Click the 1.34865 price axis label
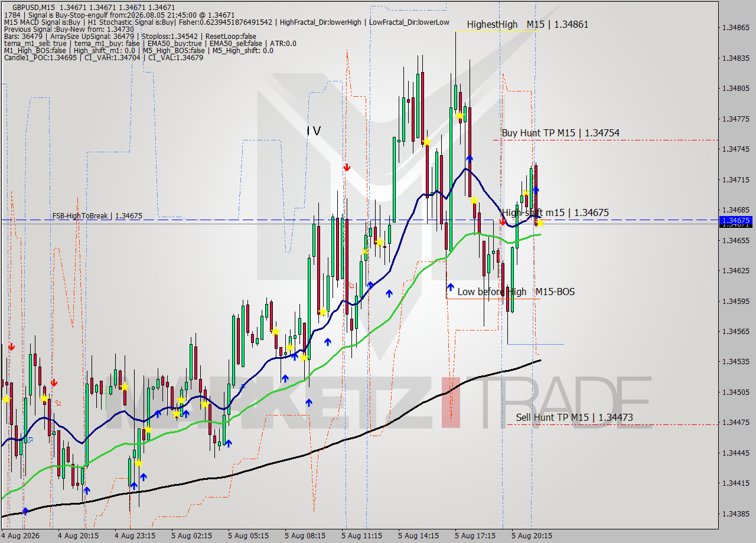Viewport: 756px width, 543px height. point(735,27)
